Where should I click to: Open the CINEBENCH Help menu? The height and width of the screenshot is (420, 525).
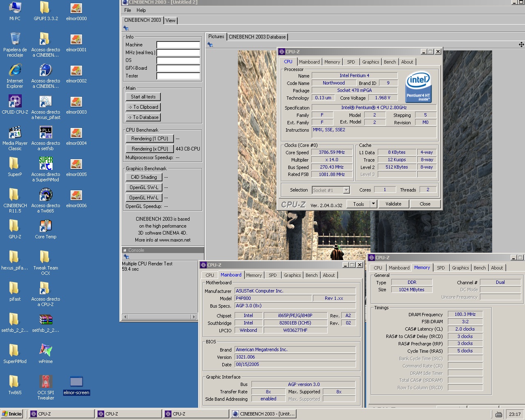[x=141, y=10]
